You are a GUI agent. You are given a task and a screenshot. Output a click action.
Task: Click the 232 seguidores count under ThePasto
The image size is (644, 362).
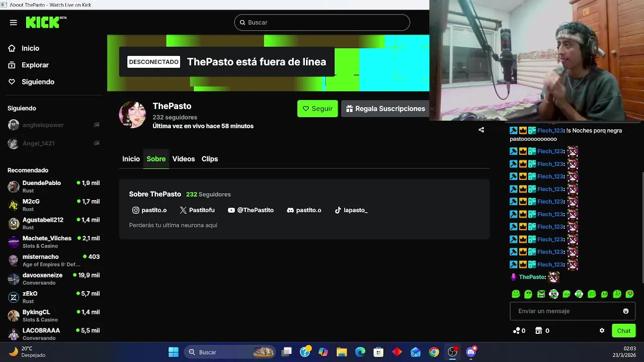point(175,117)
